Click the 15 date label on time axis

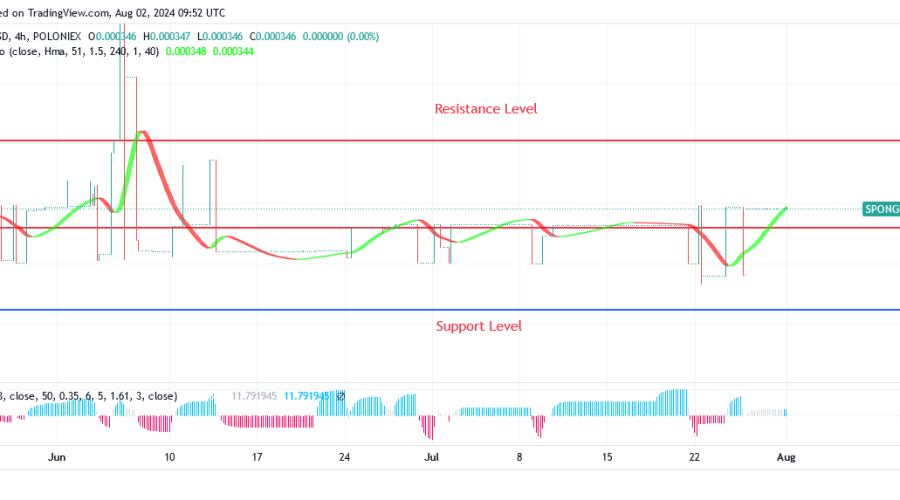(x=607, y=457)
